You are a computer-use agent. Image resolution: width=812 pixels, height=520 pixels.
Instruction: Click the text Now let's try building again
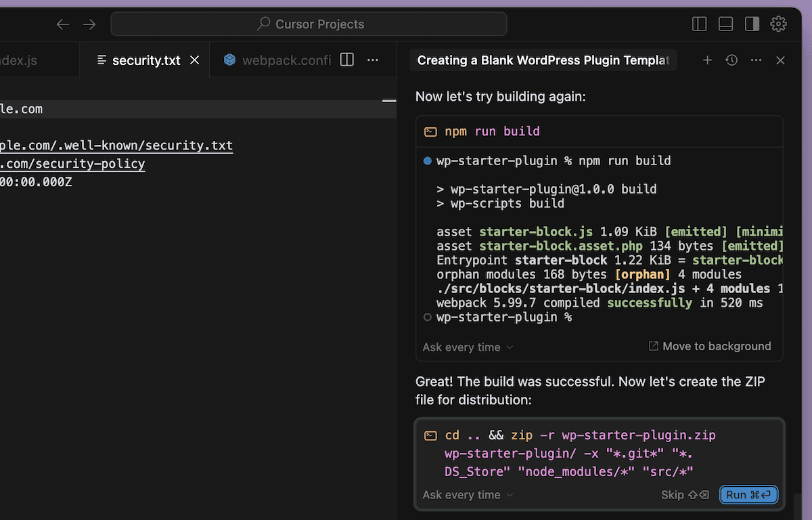[x=501, y=96]
